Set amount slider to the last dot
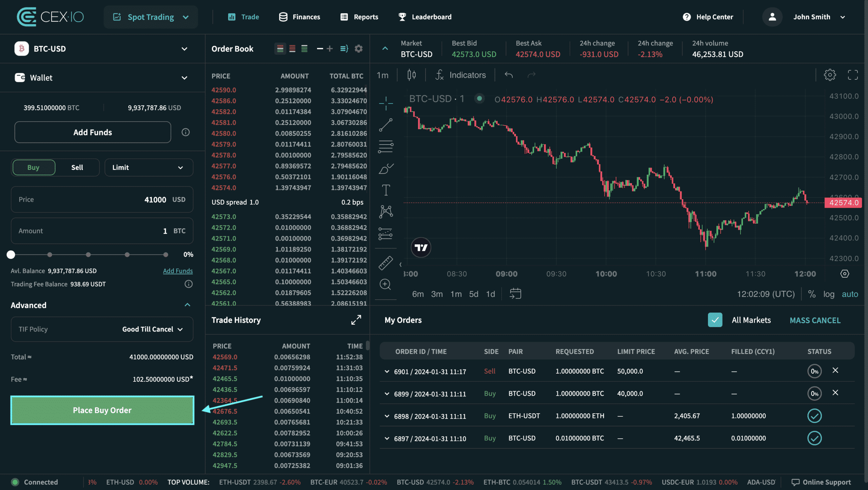The image size is (868, 490). point(165,255)
